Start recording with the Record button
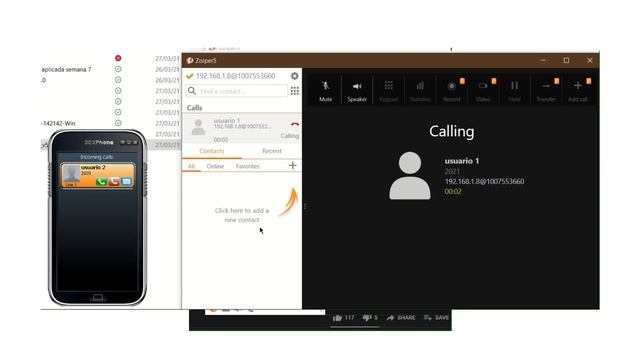The image size is (640, 360). 451,91
